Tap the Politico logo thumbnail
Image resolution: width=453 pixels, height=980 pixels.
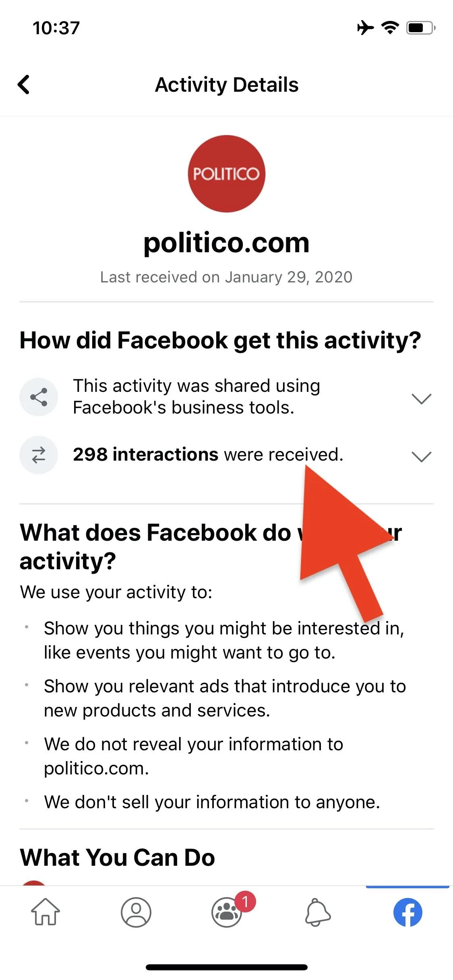tap(227, 174)
